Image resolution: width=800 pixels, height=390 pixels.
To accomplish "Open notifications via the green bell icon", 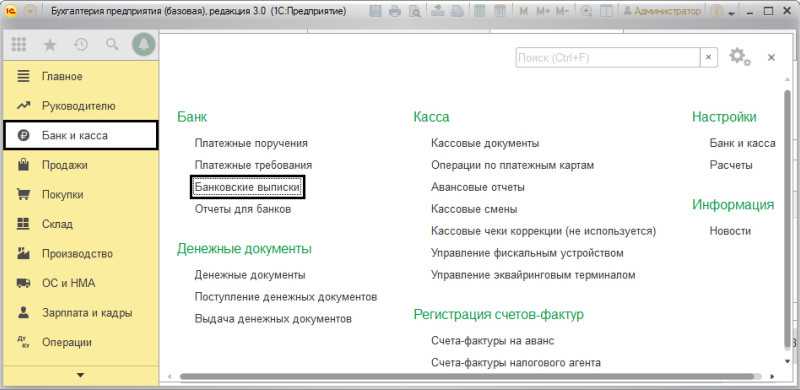I will (x=143, y=45).
